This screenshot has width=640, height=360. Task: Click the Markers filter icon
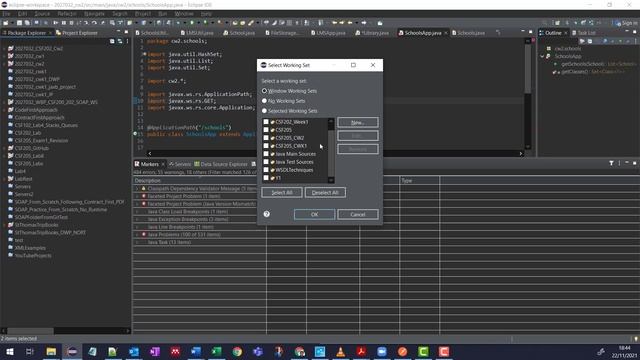point(611,163)
